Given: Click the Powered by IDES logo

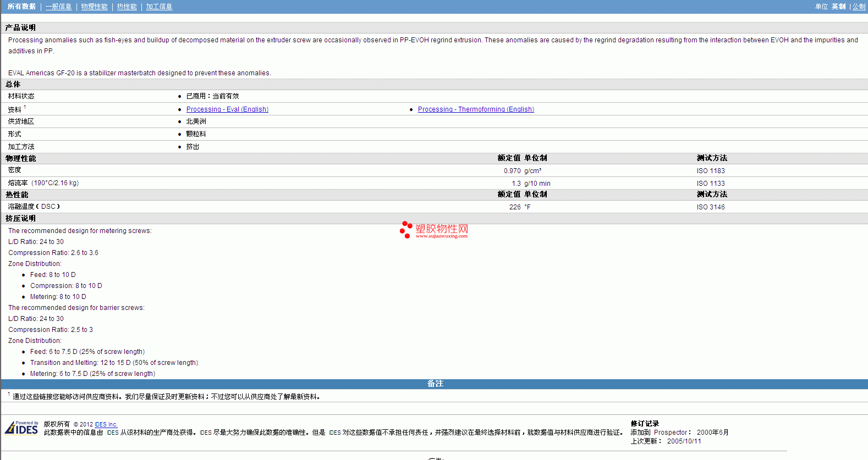Looking at the screenshot, I should tap(22, 428).
